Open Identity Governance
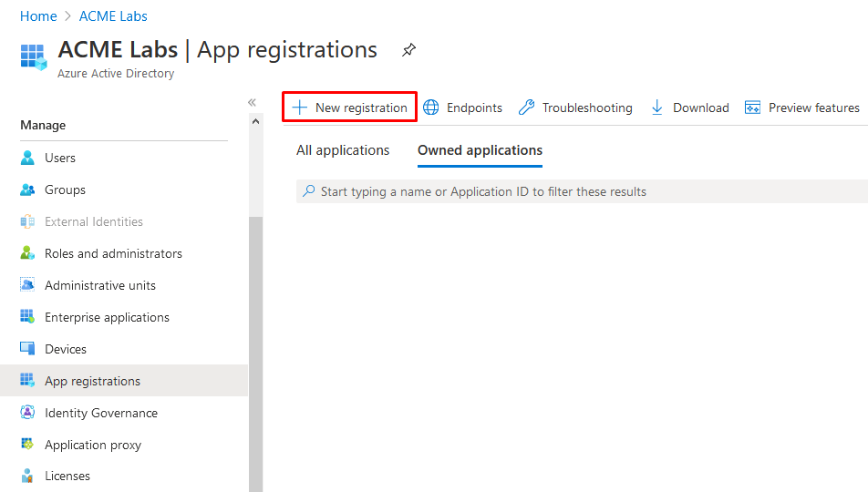 click(101, 413)
